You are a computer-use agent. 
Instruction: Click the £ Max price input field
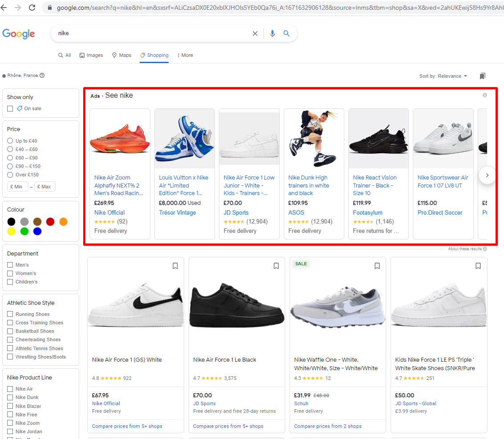44,187
